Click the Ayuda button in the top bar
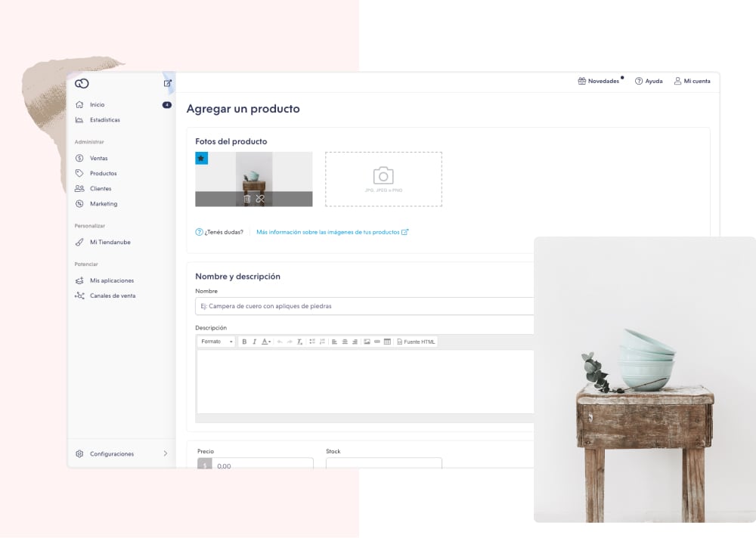 point(649,81)
